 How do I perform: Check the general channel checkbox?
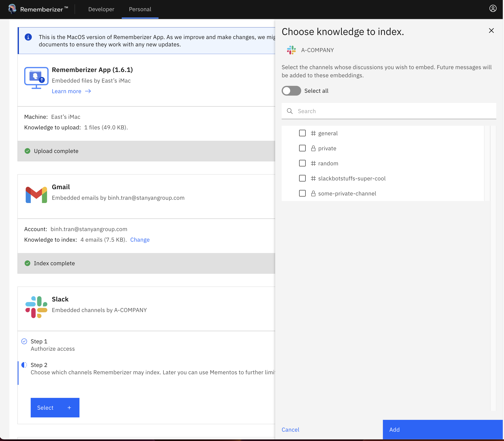pyautogui.click(x=302, y=133)
